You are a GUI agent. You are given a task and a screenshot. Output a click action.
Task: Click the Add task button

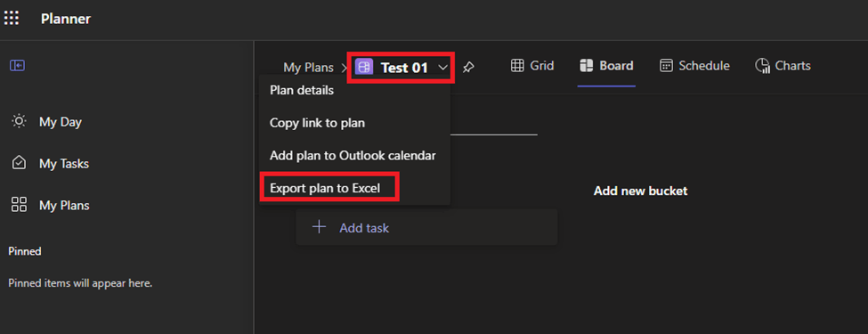pos(426,227)
